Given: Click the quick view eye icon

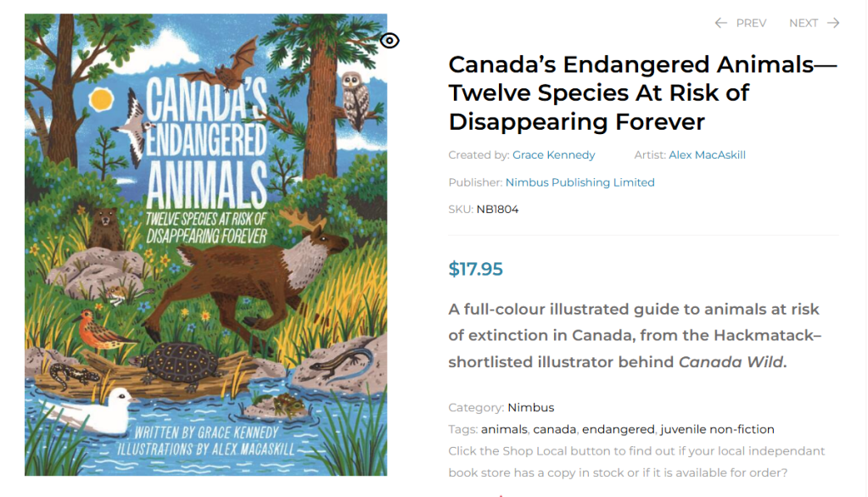Looking at the screenshot, I should (x=389, y=41).
